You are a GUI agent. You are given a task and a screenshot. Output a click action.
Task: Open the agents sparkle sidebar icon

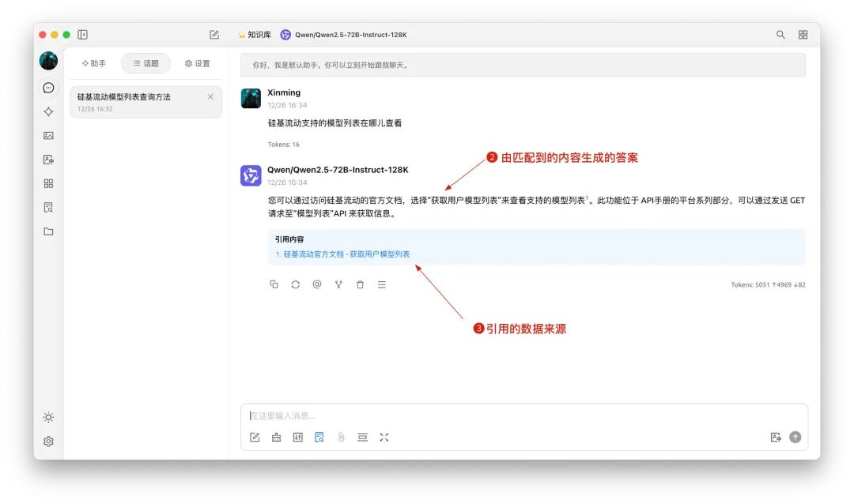click(x=48, y=111)
